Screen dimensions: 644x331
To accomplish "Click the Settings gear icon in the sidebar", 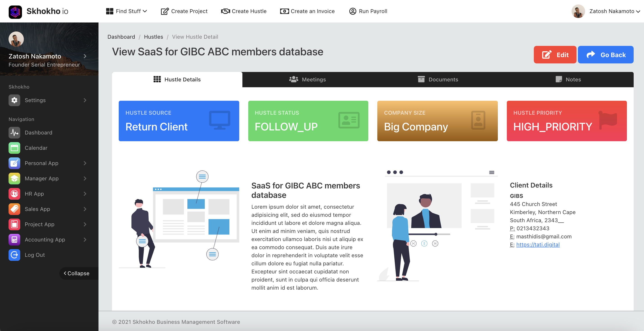I will [x=14, y=100].
